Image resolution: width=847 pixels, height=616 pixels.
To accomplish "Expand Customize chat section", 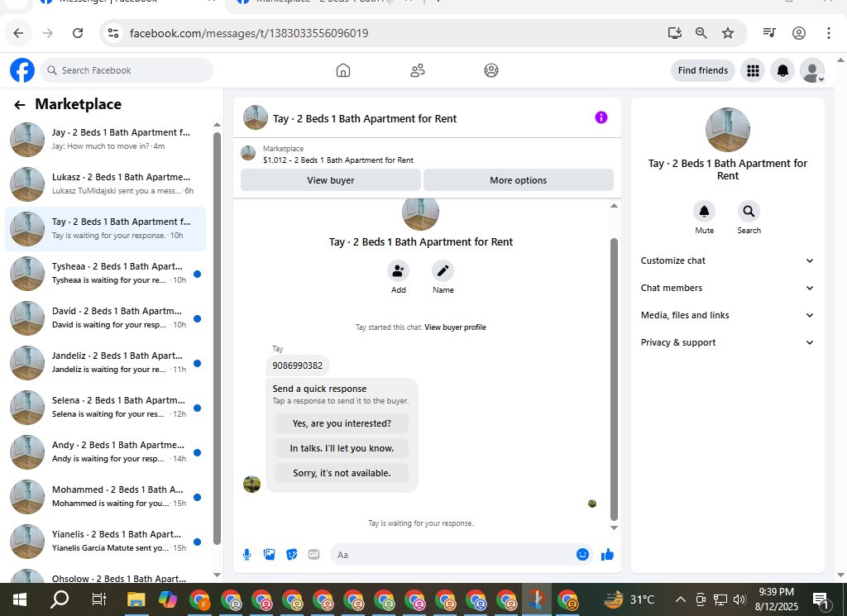I will point(727,260).
